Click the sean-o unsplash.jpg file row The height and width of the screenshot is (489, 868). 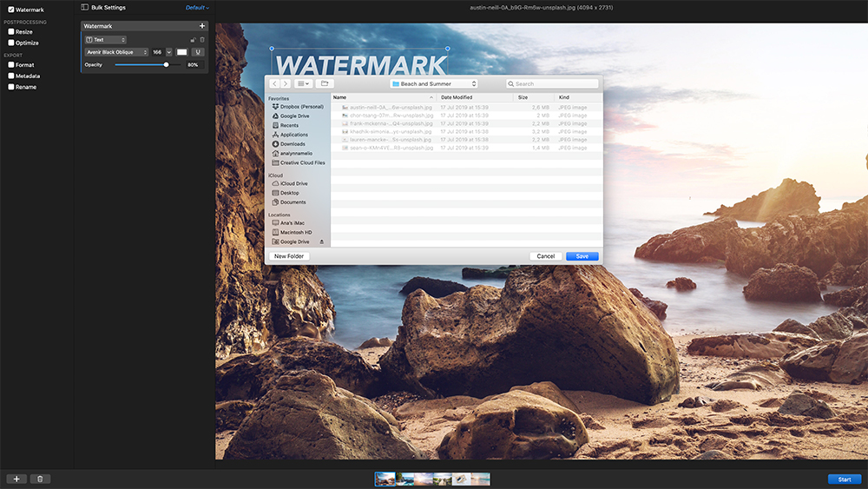[467, 148]
